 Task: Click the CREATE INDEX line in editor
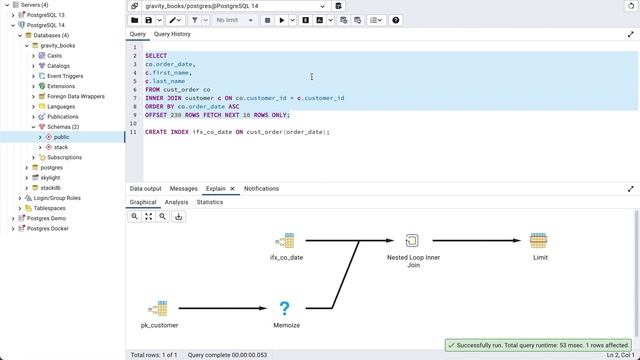[x=237, y=132]
